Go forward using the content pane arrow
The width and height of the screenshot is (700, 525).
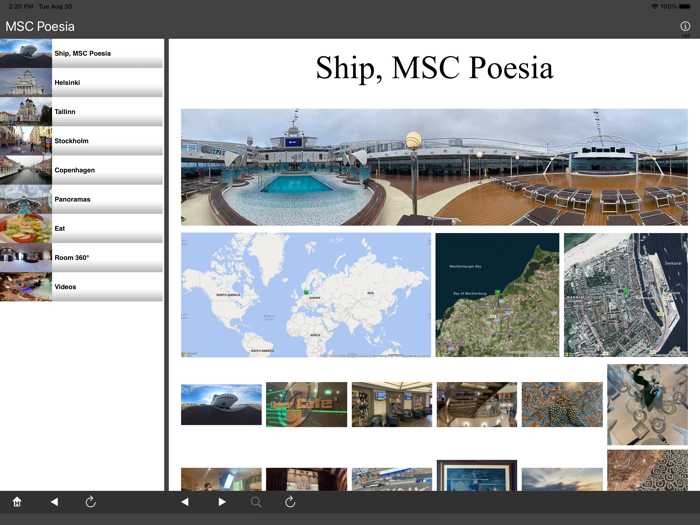coord(222,502)
